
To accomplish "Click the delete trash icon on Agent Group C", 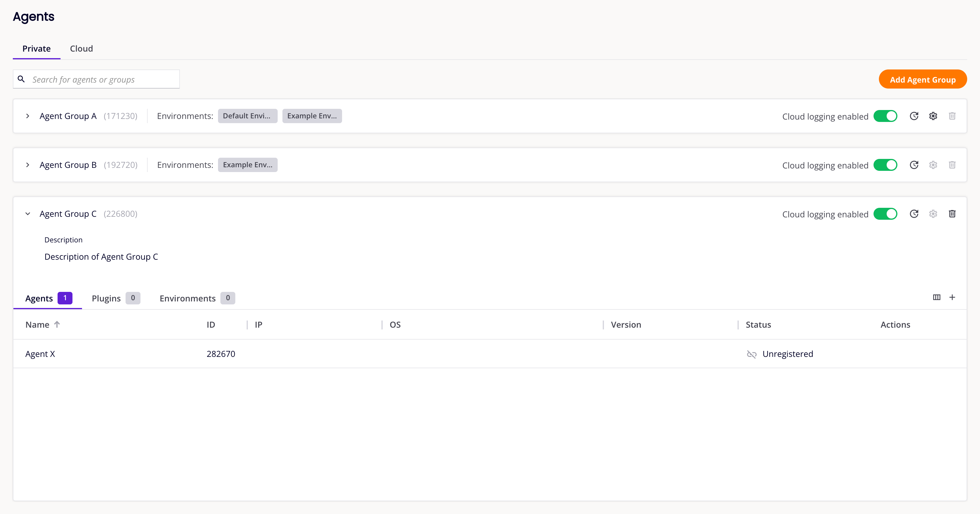I will [x=952, y=213].
